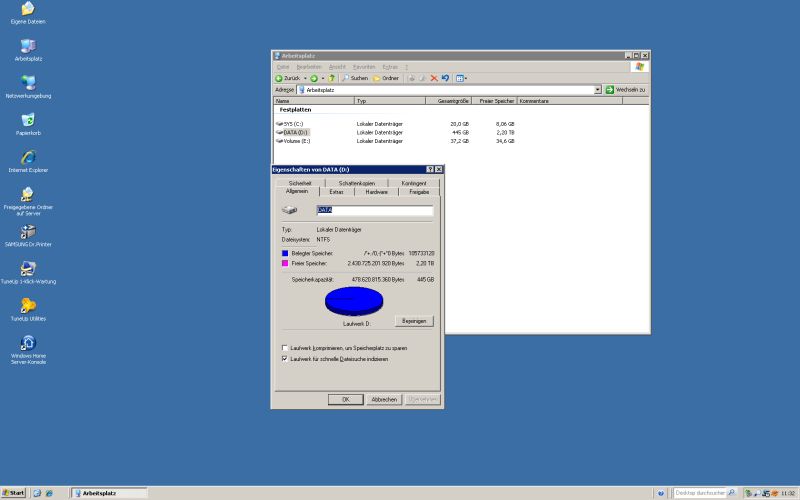Sort by the Typ column header
The height and width of the screenshot is (500, 800).
[390, 101]
